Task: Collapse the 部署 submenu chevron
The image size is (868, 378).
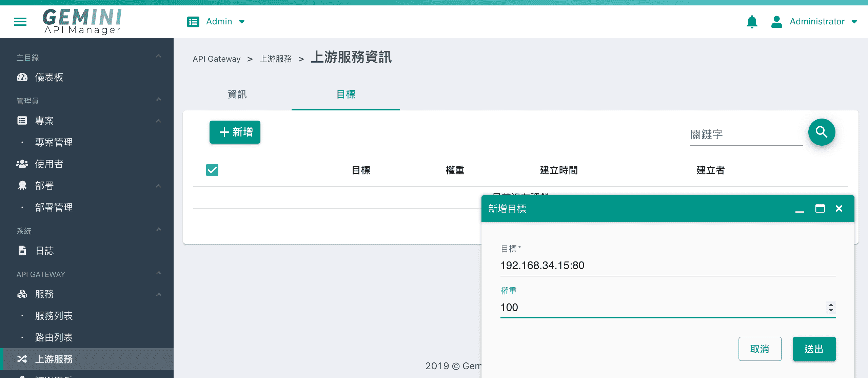Action: [x=158, y=186]
